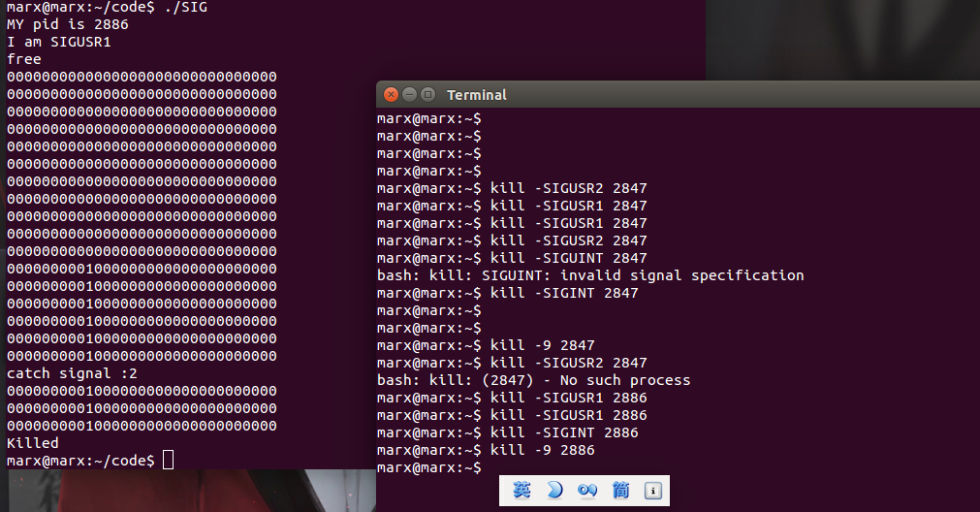
Task: Toggle the half/full-width moon icon
Action: 554,490
